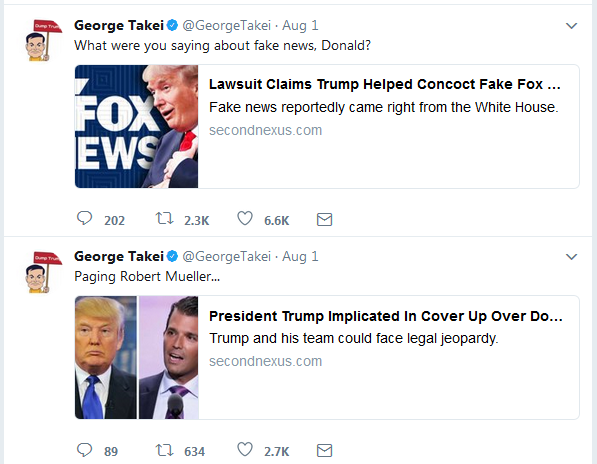Click the Fox News article thumbnail
The height and width of the screenshot is (464, 597).
(136, 126)
